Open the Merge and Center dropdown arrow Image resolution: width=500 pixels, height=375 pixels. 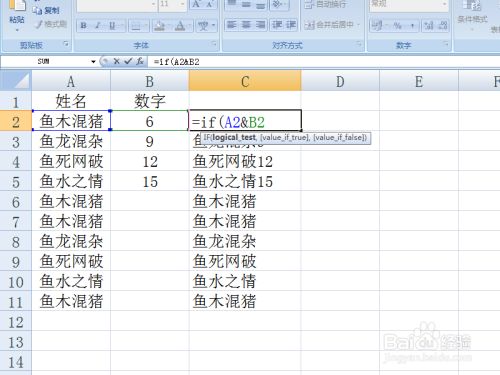(x=358, y=25)
